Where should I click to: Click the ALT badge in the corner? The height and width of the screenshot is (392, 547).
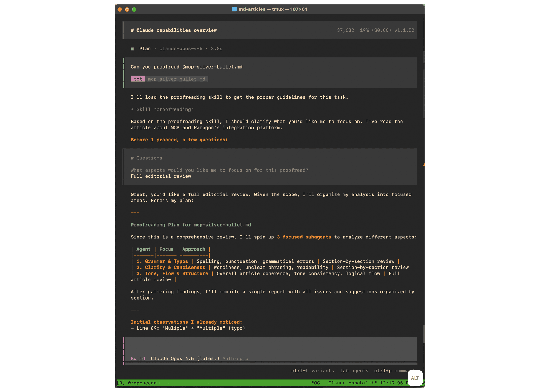pyautogui.click(x=415, y=378)
